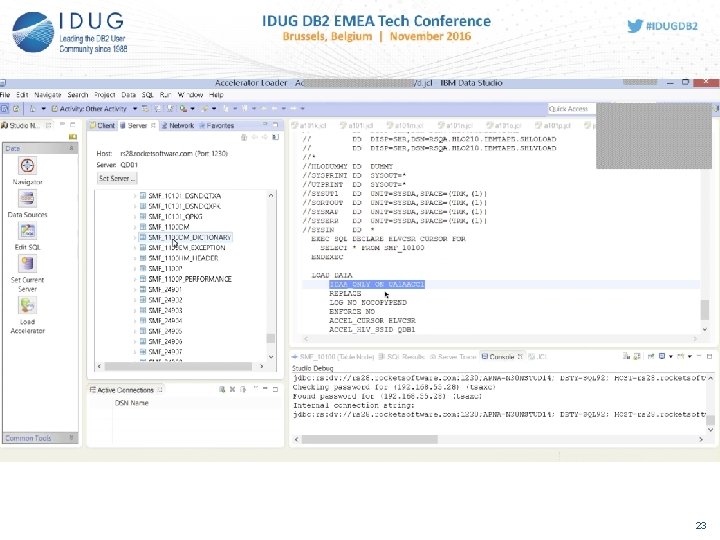Click the console horizontal scrollbar thumb
720x540 pixels.
(x=370, y=439)
